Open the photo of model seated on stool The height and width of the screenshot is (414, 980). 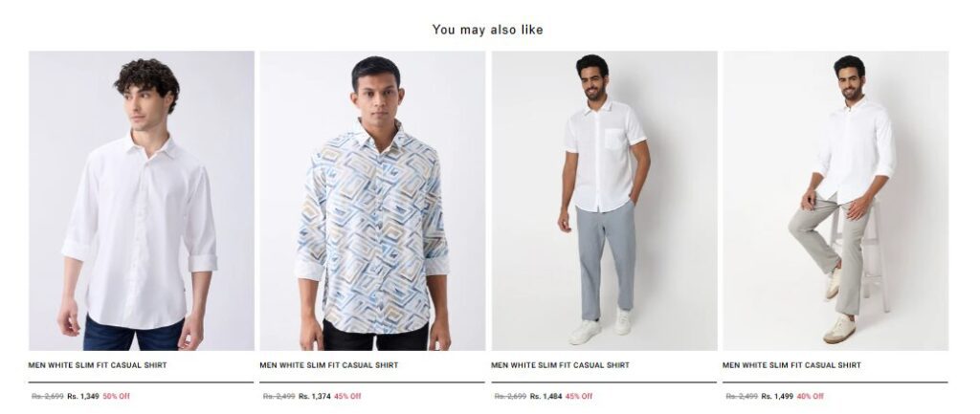point(835,201)
